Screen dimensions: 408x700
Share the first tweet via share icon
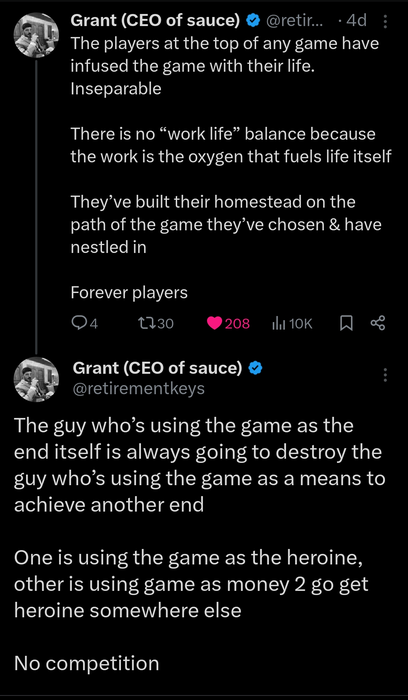coord(378,323)
